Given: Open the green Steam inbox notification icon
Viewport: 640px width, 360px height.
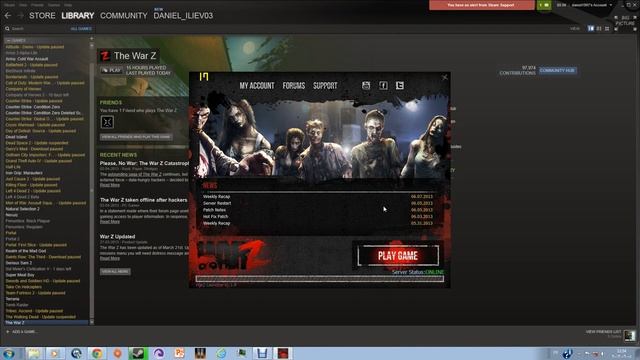Looking at the screenshot, I should 544,5.
